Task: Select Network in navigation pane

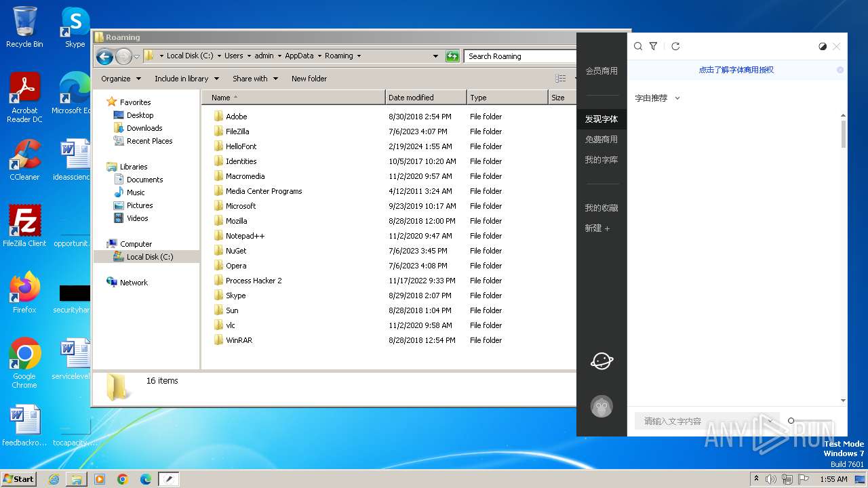Action: pos(134,283)
